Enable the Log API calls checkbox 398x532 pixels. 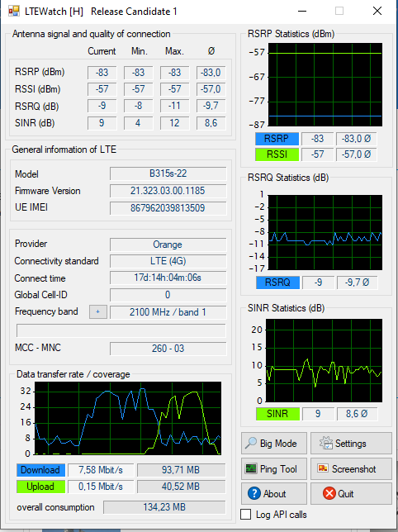pos(245,514)
